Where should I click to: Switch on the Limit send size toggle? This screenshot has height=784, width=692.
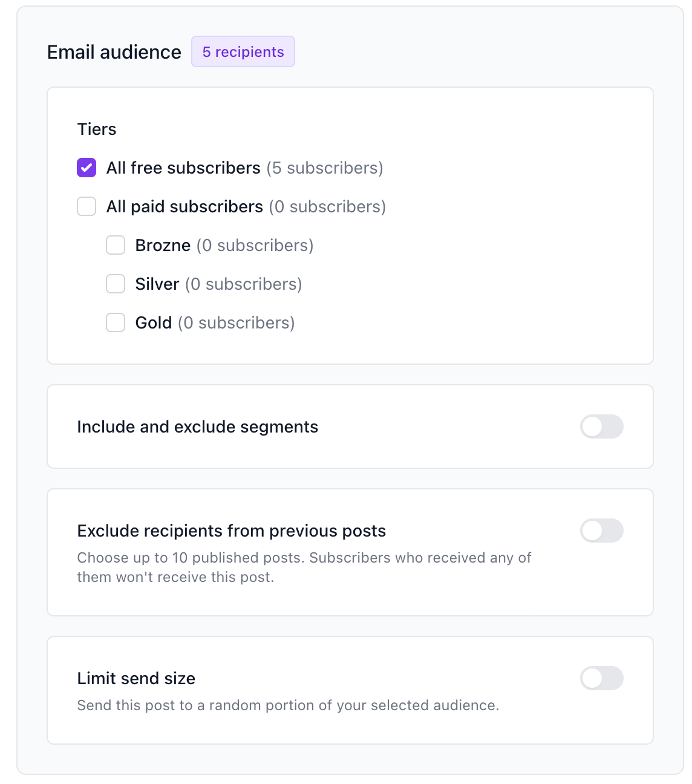tap(602, 678)
